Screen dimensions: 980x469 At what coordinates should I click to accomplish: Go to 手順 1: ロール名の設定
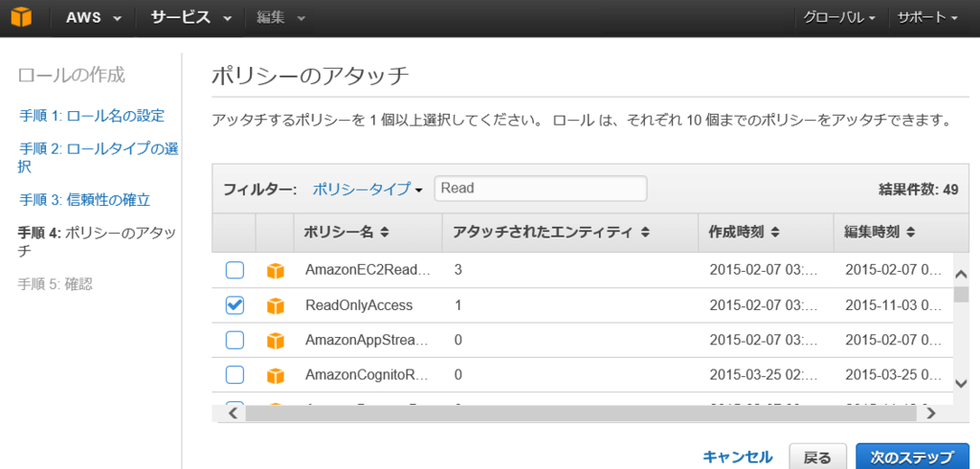click(91, 116)
